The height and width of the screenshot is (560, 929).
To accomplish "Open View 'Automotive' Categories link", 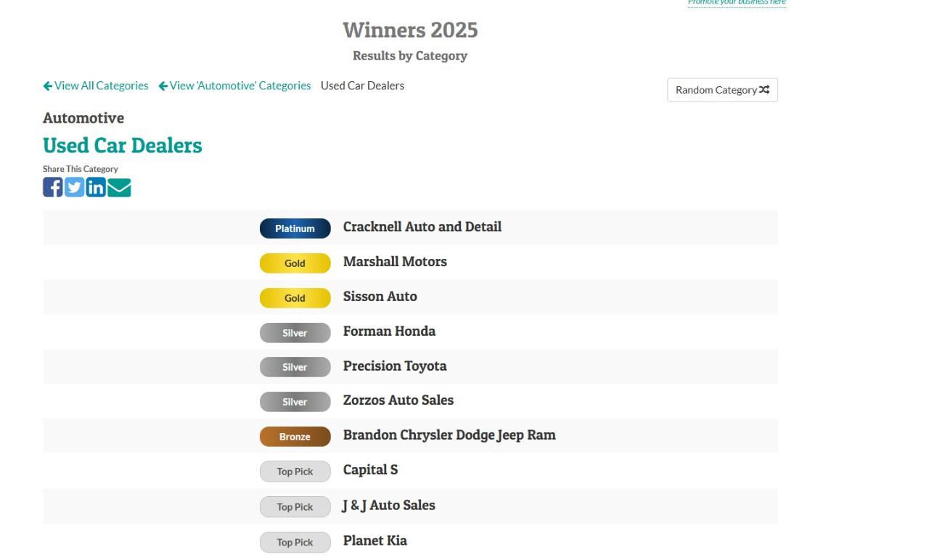I will (x=234, y=86).
